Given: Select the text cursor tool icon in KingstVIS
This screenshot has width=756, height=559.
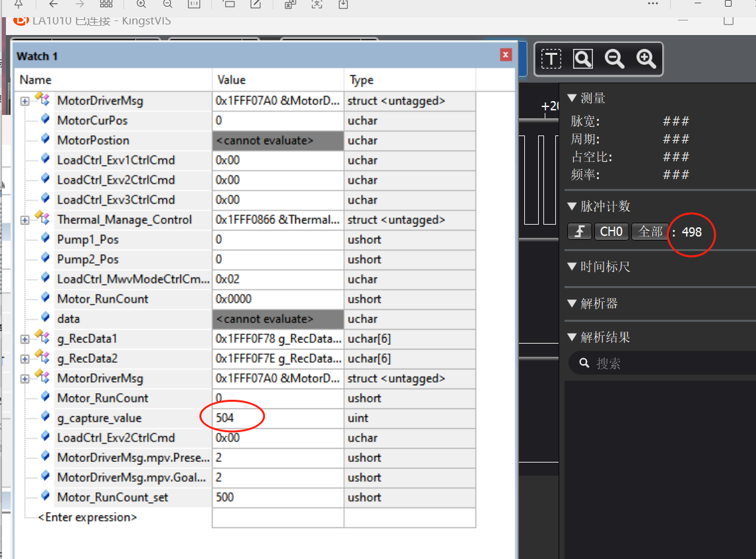Looking at the screenshot, I should coord(551,59).
